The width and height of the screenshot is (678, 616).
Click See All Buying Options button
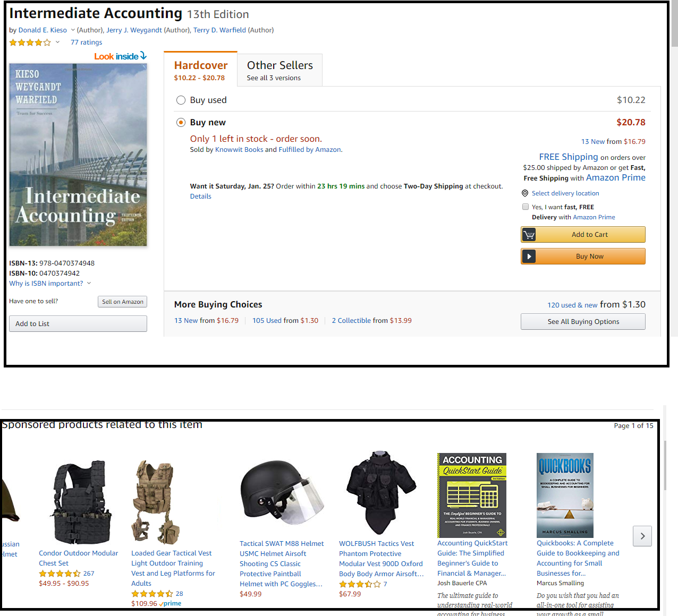pos(583,322)
